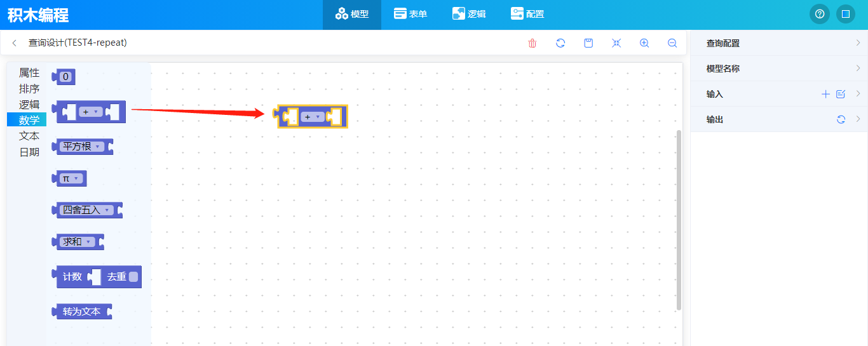Open the + operator dropdown on the canvas block
This screenshot has height=346, width=868.
point(313,117)
